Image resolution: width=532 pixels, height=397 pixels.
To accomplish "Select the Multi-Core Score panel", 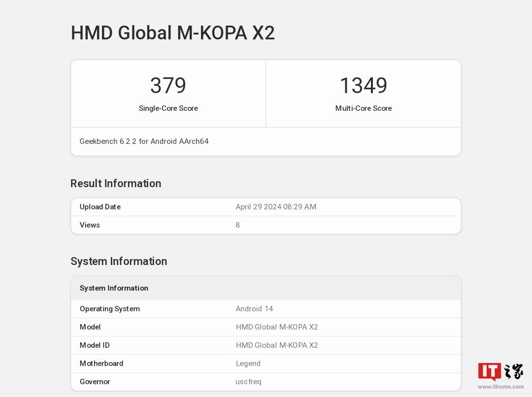I will [364, 93].
